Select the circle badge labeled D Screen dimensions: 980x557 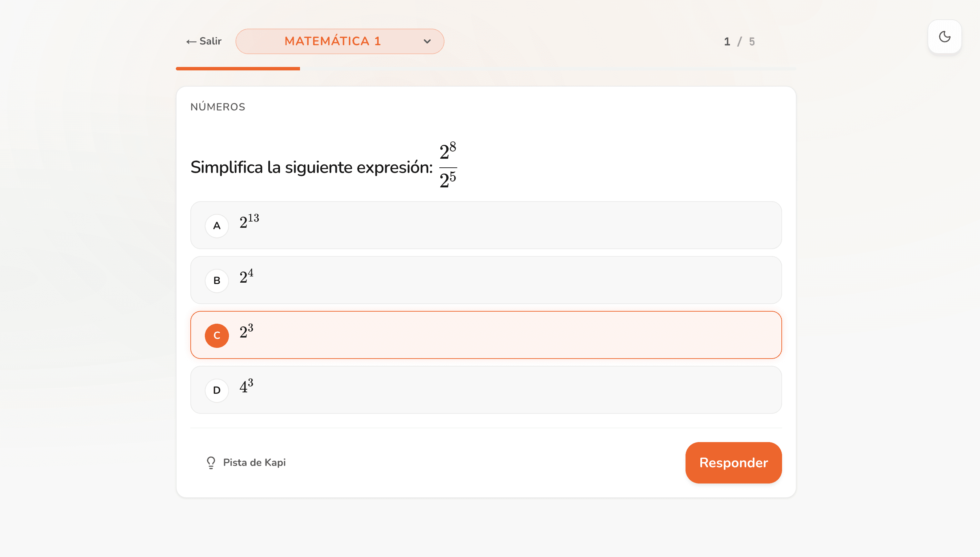coord(217,390)
